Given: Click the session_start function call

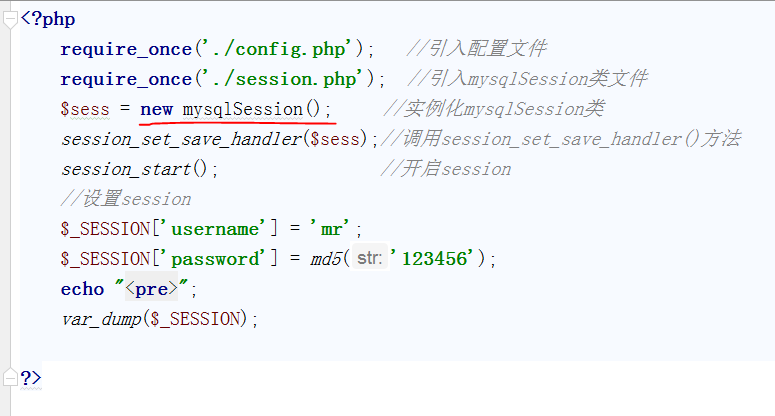Looking at the screenshot, I should (126, 169).
